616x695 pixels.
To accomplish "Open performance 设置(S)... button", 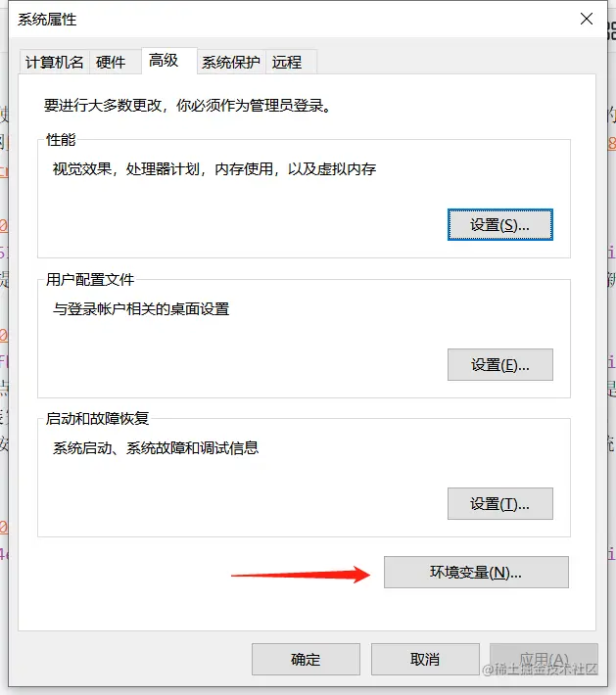I will click(499, 225).
